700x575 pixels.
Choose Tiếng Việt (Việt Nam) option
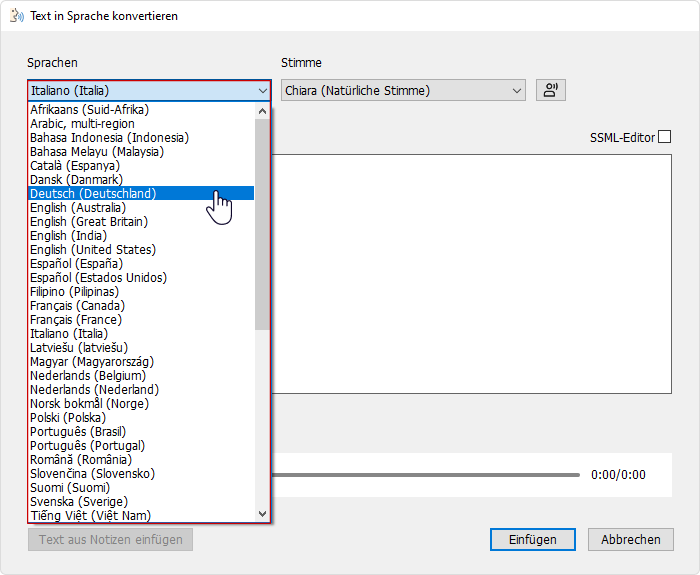tap(90, 515)
